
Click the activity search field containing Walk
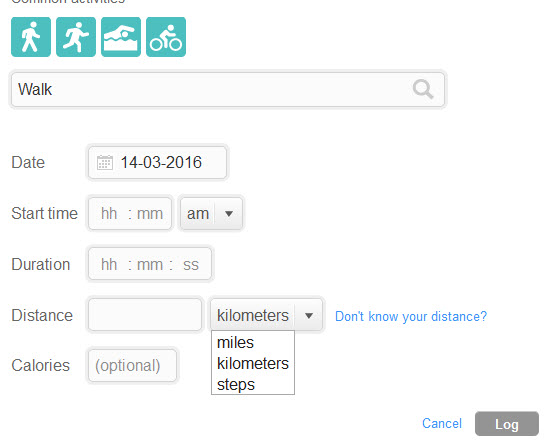pos(228,89)
